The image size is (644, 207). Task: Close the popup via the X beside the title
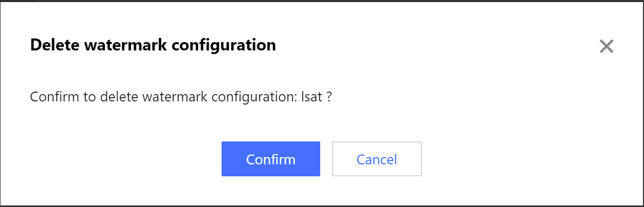(x=606, y=46)
